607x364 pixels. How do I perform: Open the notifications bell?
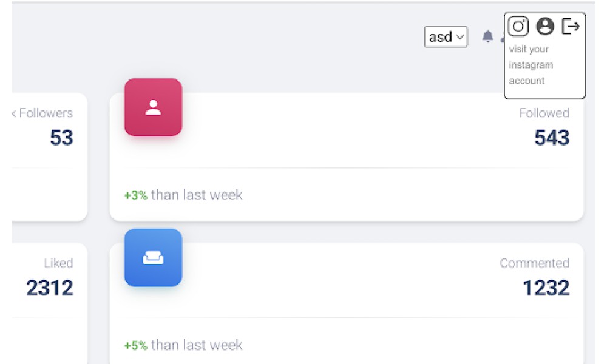tap(488, 36)
